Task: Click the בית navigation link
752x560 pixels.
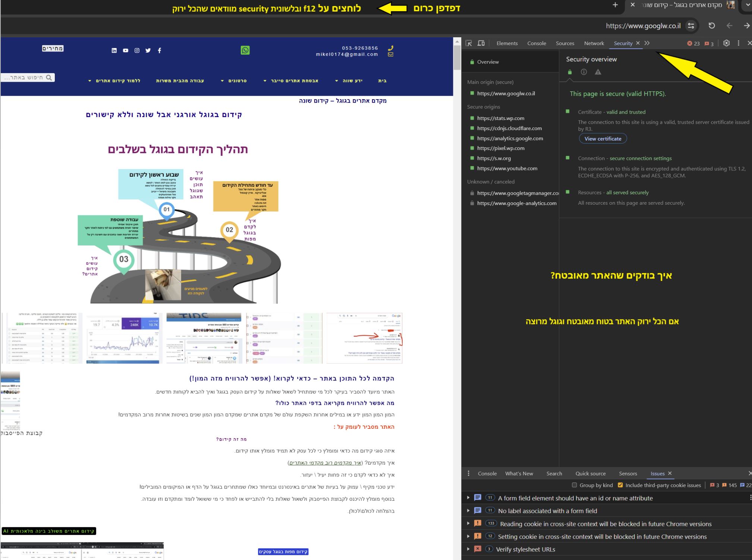Action: tap(383, 81)
